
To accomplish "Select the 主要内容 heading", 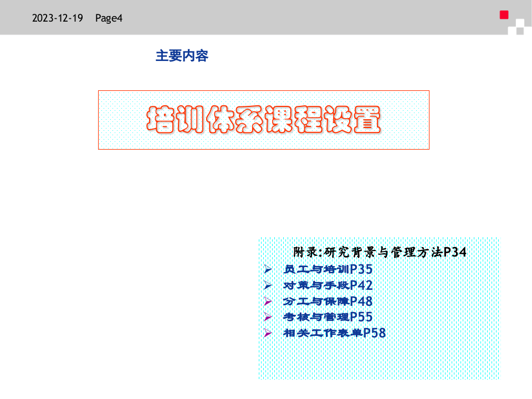I will 182,55.
